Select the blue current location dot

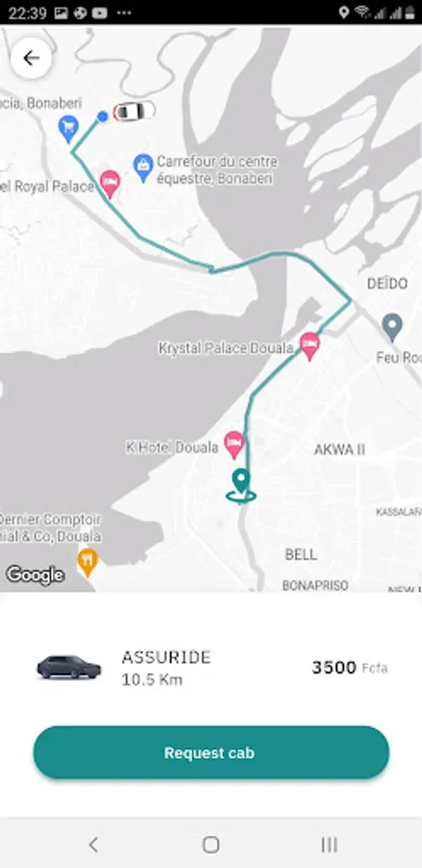point(102,117)
